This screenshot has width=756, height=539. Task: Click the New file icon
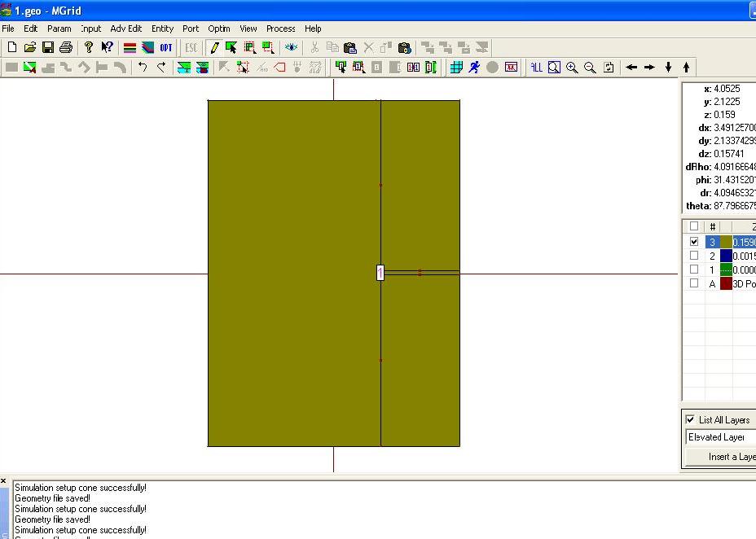pyautogui.click(x=12, y=48)
